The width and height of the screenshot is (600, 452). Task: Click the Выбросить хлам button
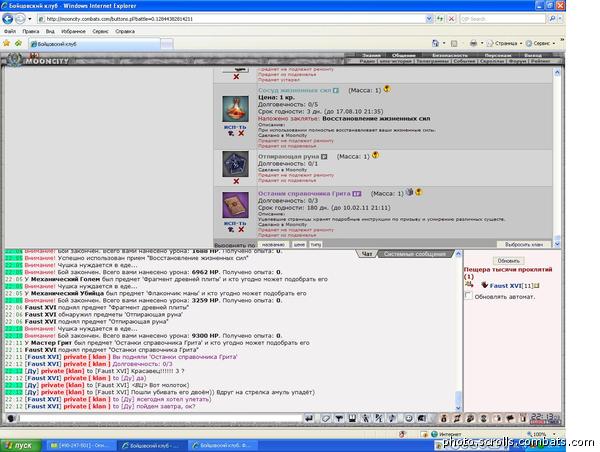(524, 245)
